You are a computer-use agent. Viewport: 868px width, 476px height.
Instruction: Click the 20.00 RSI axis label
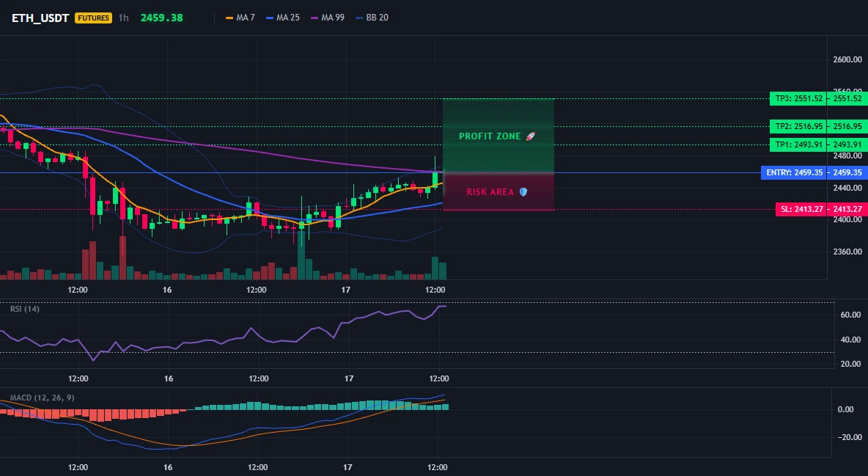pos(851,364)
